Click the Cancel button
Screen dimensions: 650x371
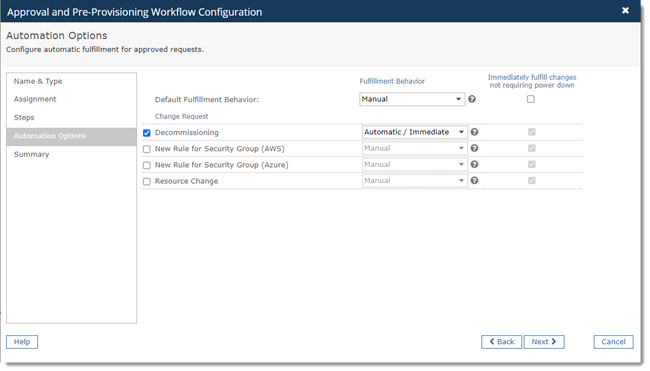pos(613,342)
